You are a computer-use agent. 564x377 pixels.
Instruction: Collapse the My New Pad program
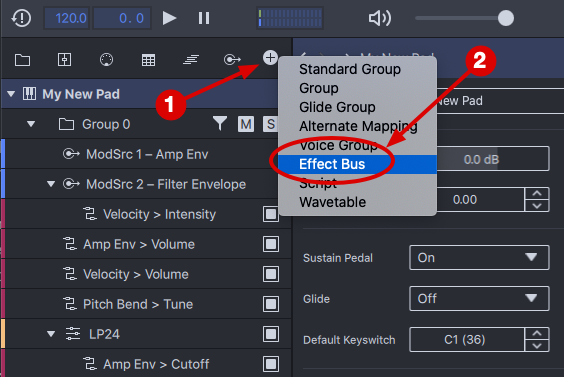(11, 94)
